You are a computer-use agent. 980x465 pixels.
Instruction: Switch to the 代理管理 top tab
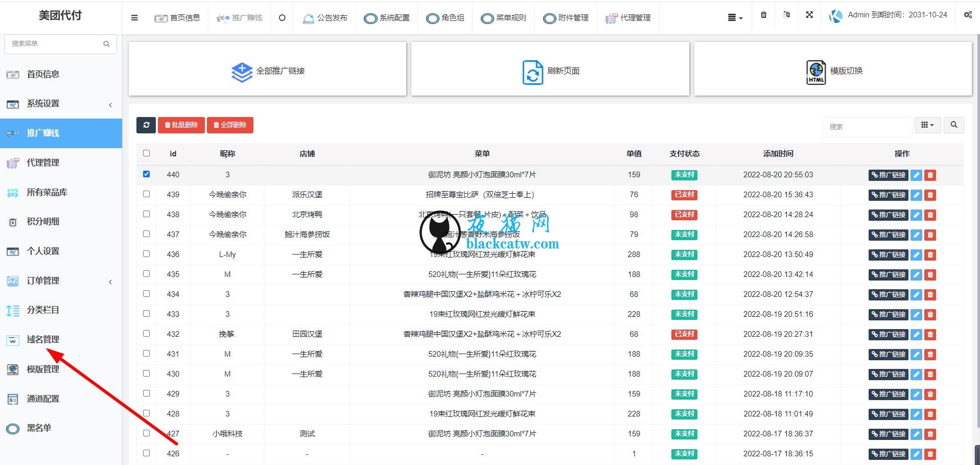628,18
